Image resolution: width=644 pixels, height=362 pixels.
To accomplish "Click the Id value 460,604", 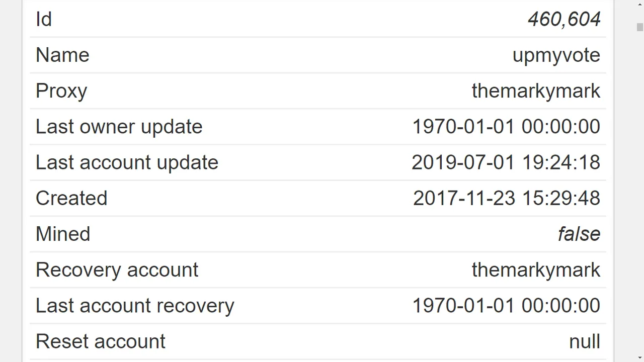I will (x=564, y=20).
